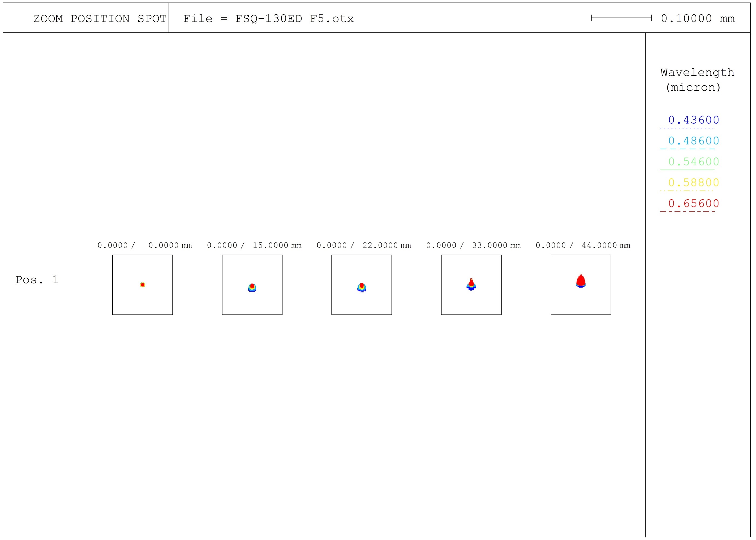The width and height of the screenshot is (756, 540).
Task: Click the 0.10000 mm scale label
Action: tap(698, 19)
